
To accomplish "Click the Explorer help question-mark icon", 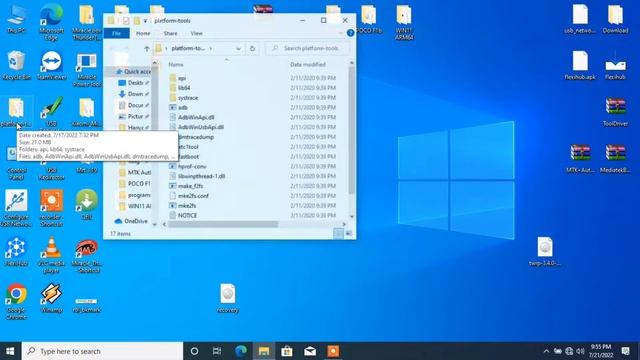I will 350,33.
